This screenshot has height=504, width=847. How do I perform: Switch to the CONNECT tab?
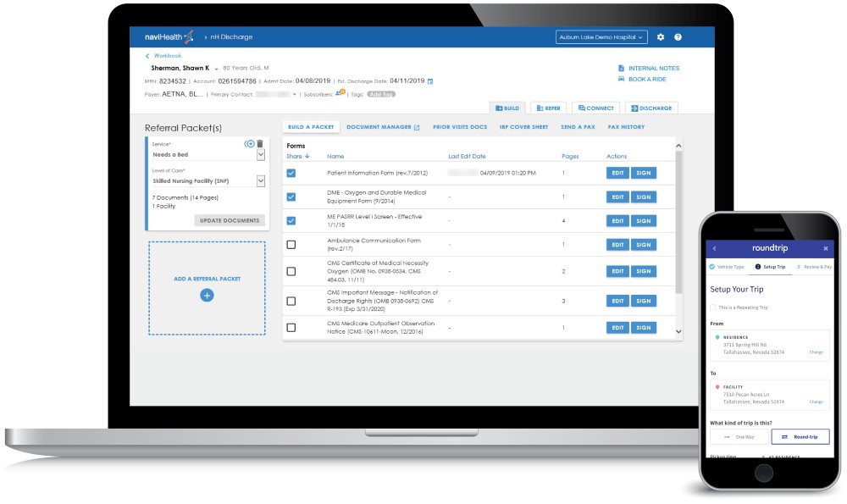pyautogui.click(x=595, y=108)
